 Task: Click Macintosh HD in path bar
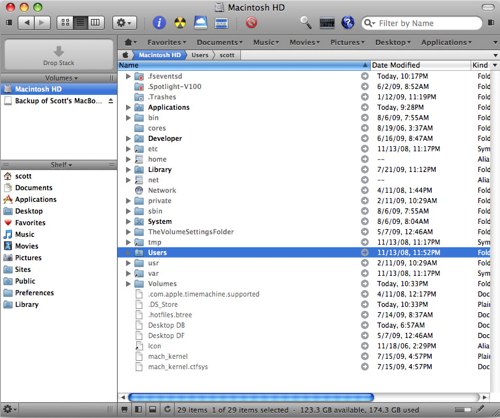click(x=160, y=55)
